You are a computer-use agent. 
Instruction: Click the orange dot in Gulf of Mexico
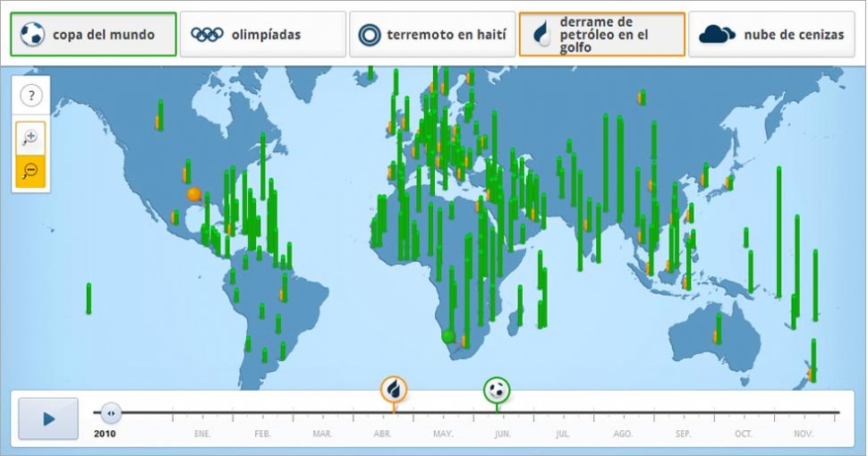click(193, 194)
